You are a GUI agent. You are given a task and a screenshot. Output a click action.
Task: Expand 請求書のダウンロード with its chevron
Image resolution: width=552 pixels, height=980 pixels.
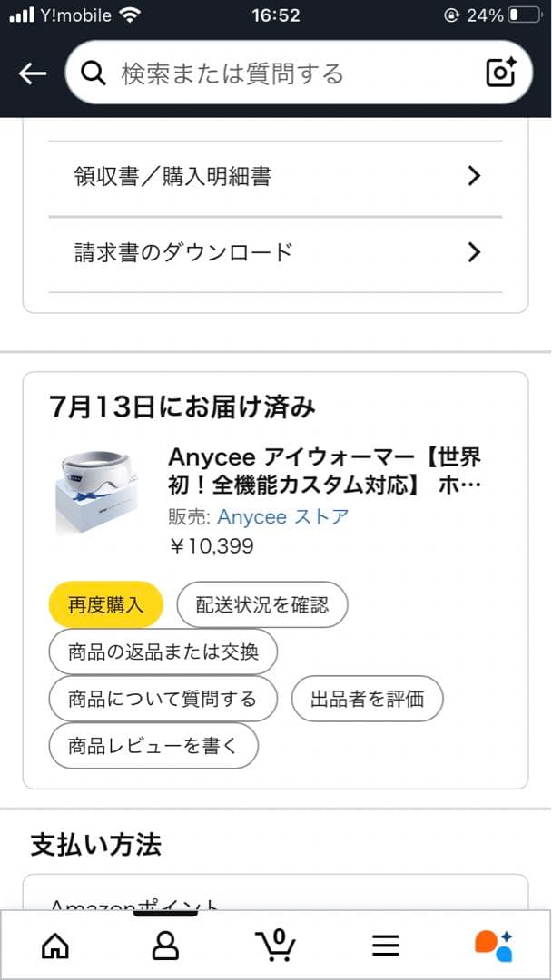(473, 252)
